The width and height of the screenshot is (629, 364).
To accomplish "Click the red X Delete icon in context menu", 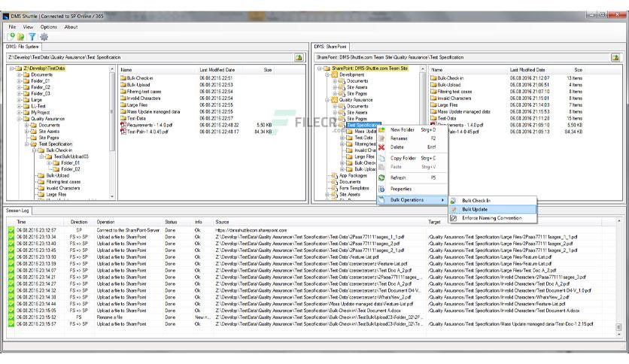I will click(381, 147).
